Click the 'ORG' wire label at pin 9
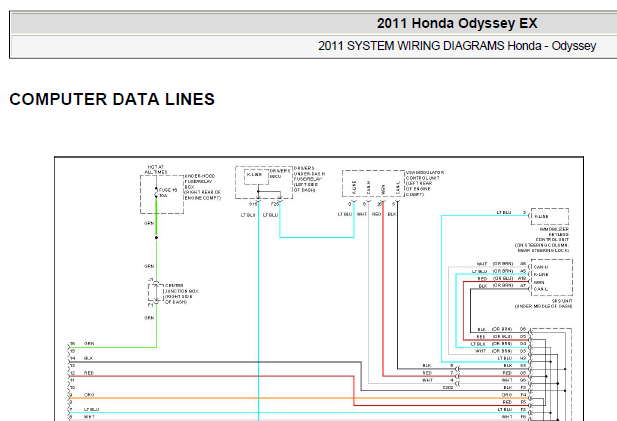This screenshot has width=617, height=421. tap(89, 395)
